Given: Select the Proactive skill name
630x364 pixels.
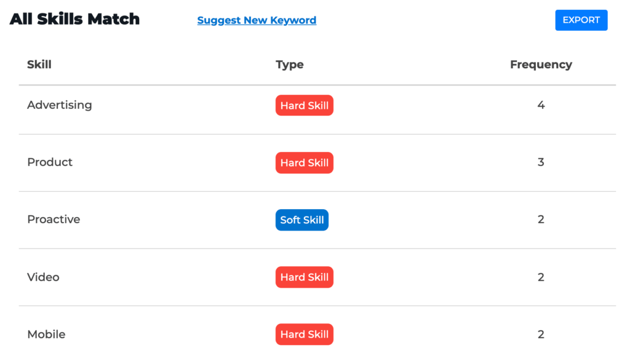Looking at the screenshot, I should [54, 220].
